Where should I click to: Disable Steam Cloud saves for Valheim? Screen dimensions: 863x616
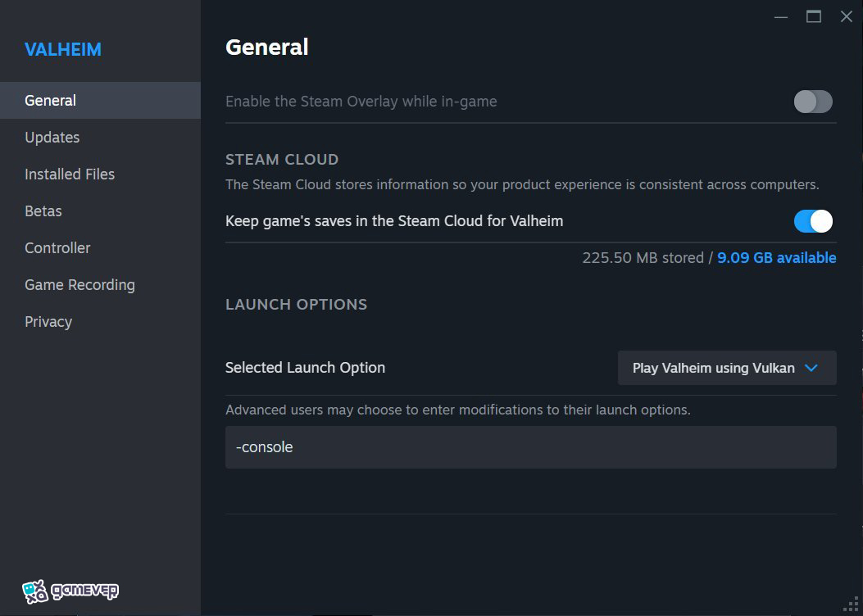813,221
